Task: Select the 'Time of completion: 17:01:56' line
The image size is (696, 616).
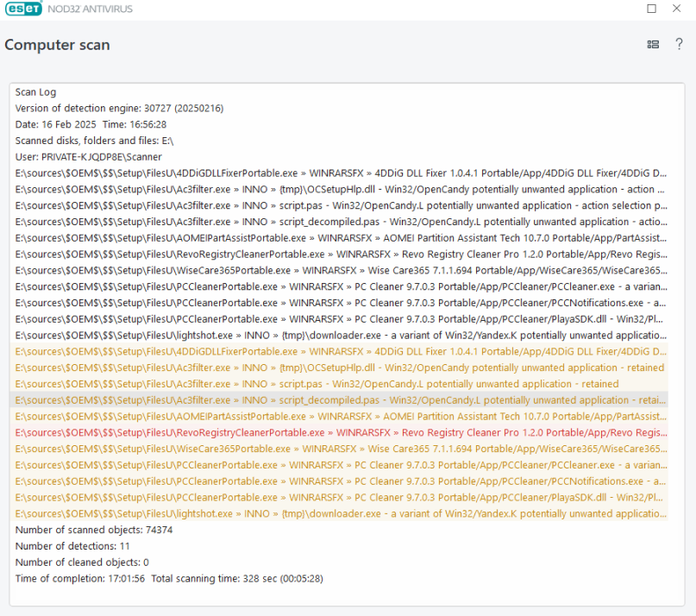Action: click(x=339, y=578)
